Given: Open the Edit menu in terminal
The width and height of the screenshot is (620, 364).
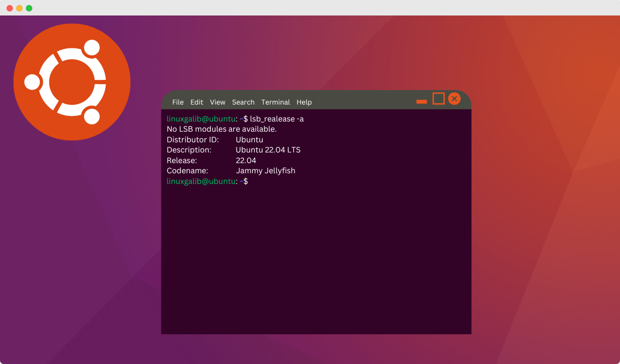Looking at the screenshot, I should [x=197, y=102].
